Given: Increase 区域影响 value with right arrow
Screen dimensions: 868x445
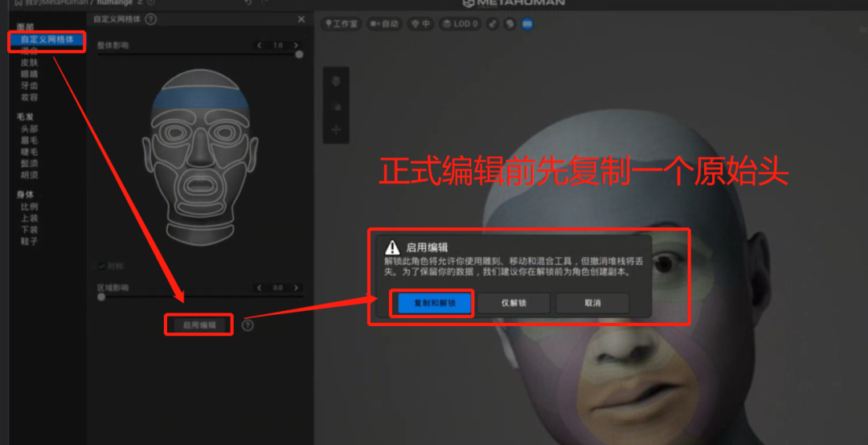Looking at the screenshot, I should (x=296, y=288).
